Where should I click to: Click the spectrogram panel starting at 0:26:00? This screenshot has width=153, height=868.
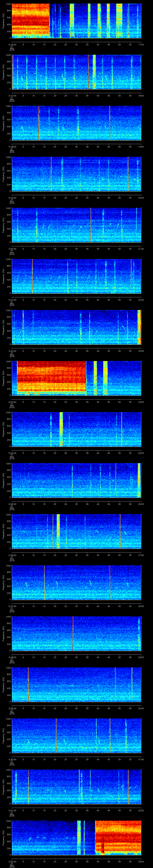(76, 531)
